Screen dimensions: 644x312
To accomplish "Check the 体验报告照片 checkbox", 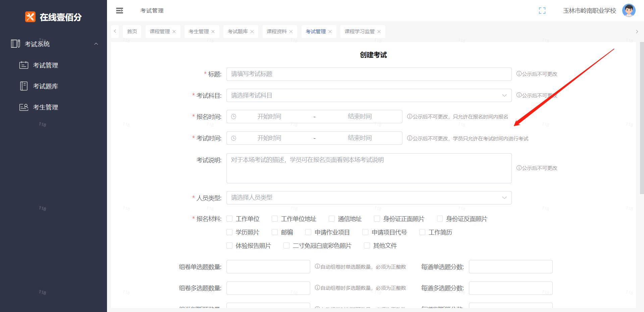I will point(229,246).
